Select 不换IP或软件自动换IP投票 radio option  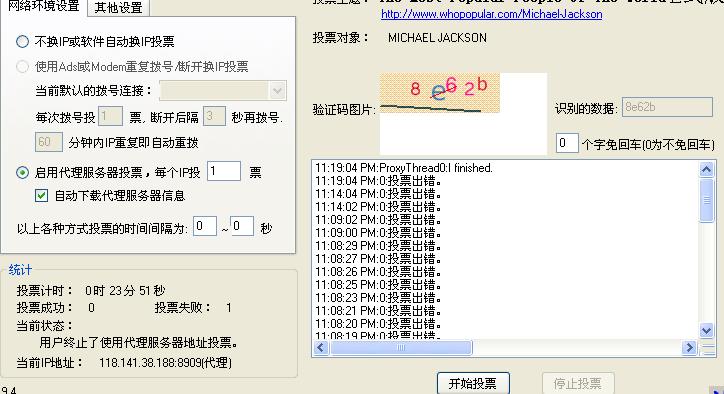22,42
